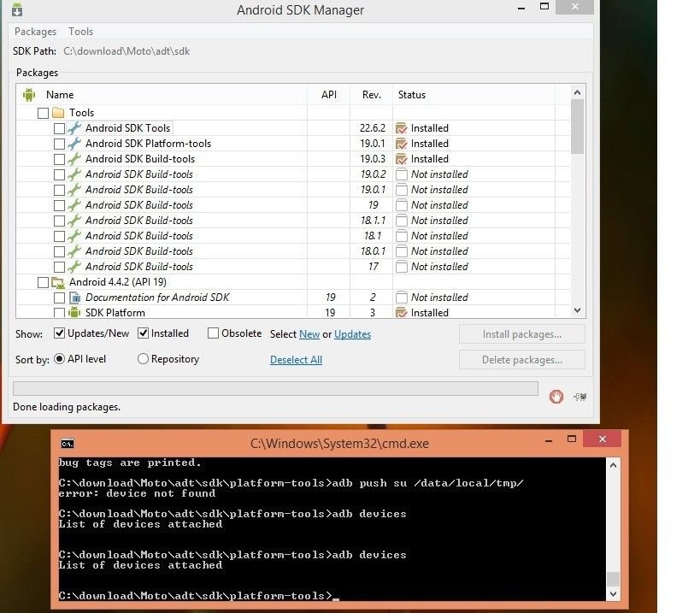The height and width of the screenshot is (613, 700).
Task: Click the package list scroll down arrow
Action: 577,310
